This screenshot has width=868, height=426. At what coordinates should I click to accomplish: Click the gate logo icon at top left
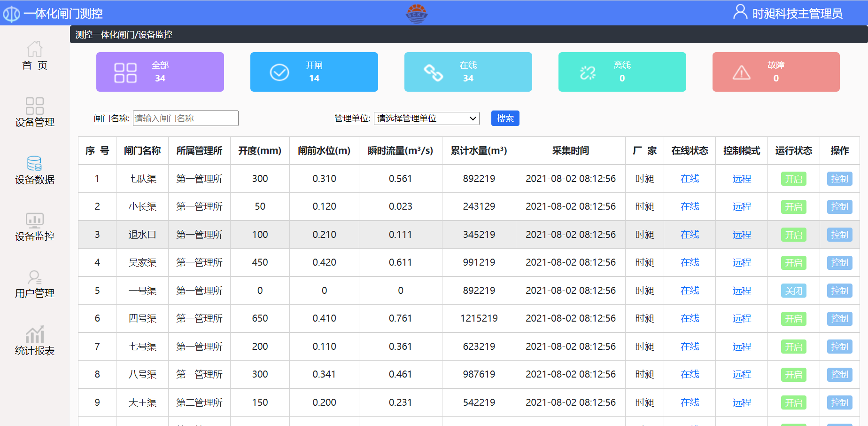pos(12,14)
